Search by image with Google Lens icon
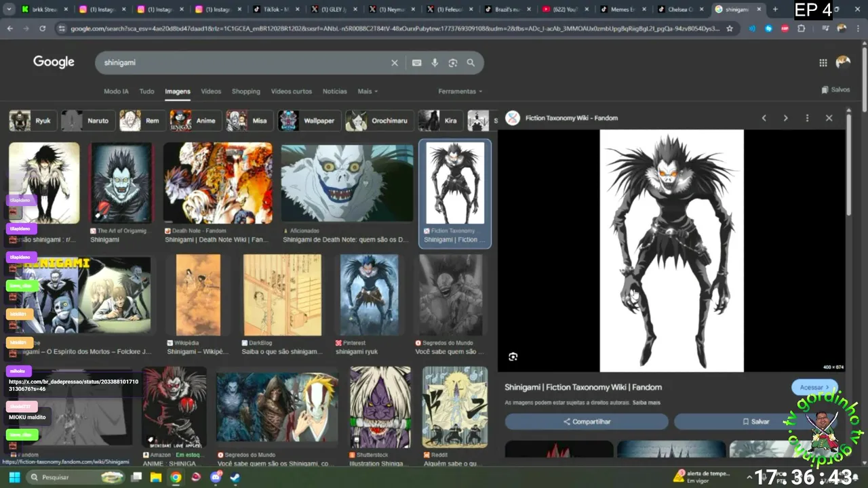 pos(453,62)
